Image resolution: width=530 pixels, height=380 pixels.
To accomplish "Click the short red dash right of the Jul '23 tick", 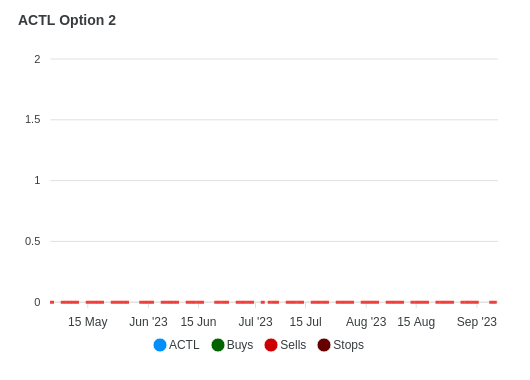I will point(263,302).
